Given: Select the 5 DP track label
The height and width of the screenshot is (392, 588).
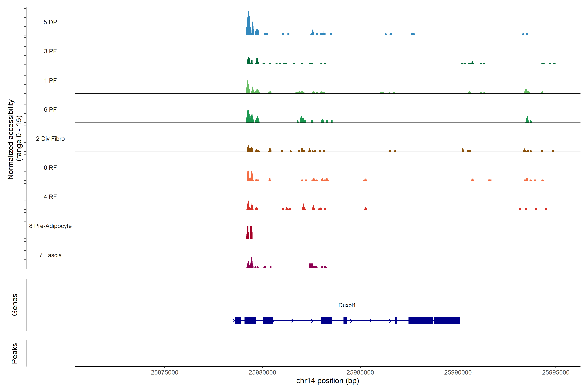Looking at the screenshot, I should pyautogui.click(x=50, y=22).
